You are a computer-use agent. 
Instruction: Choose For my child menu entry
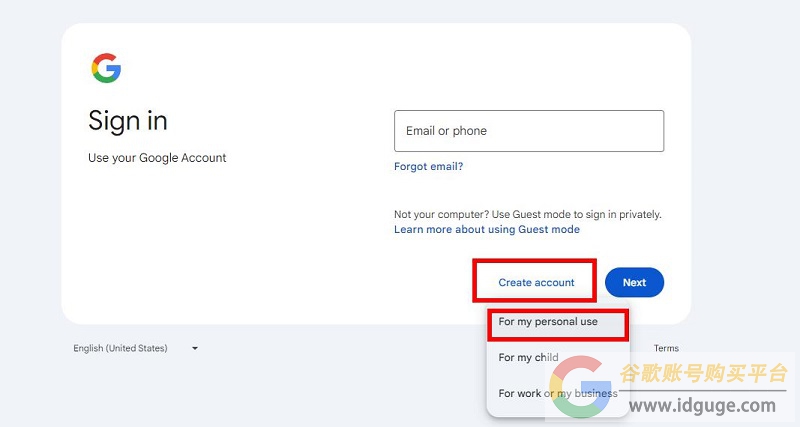click(529, 358)
